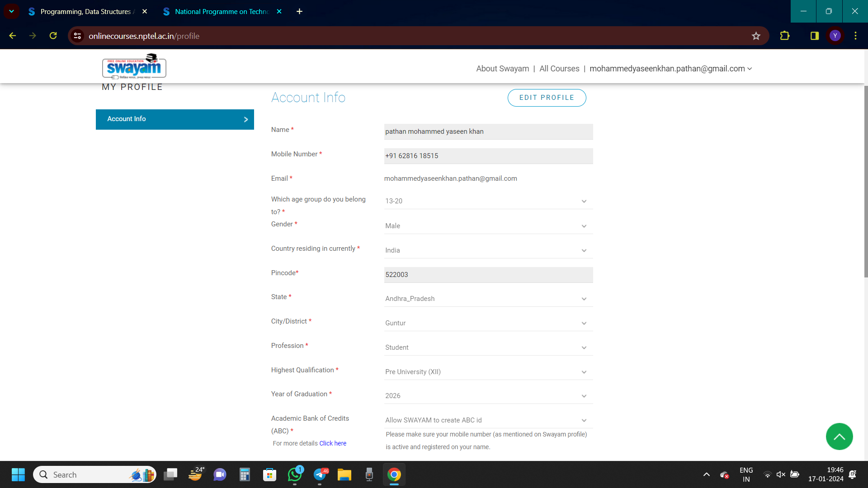Expand the Highest Qualification dropdown
This screenshot has width=868, height=488.
[x=488, y=372]
